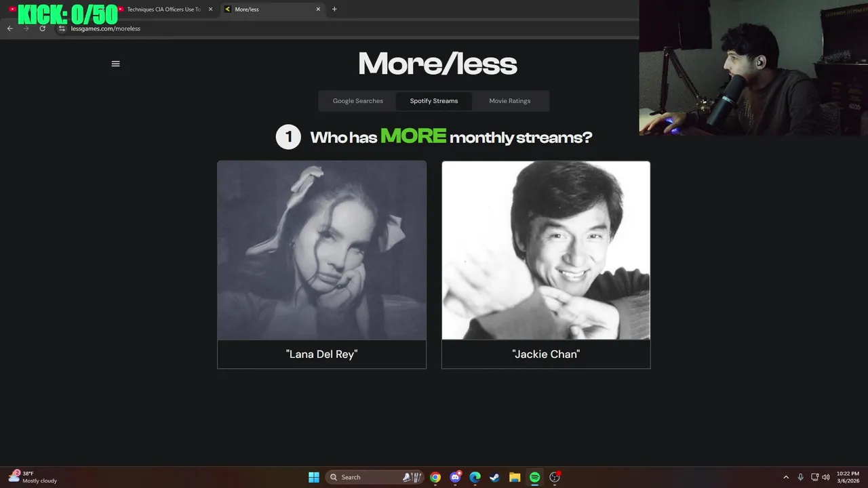This screenshot has width=868, height=488.
Task: Click the question number 1 badge
Action: pos(288,137)
